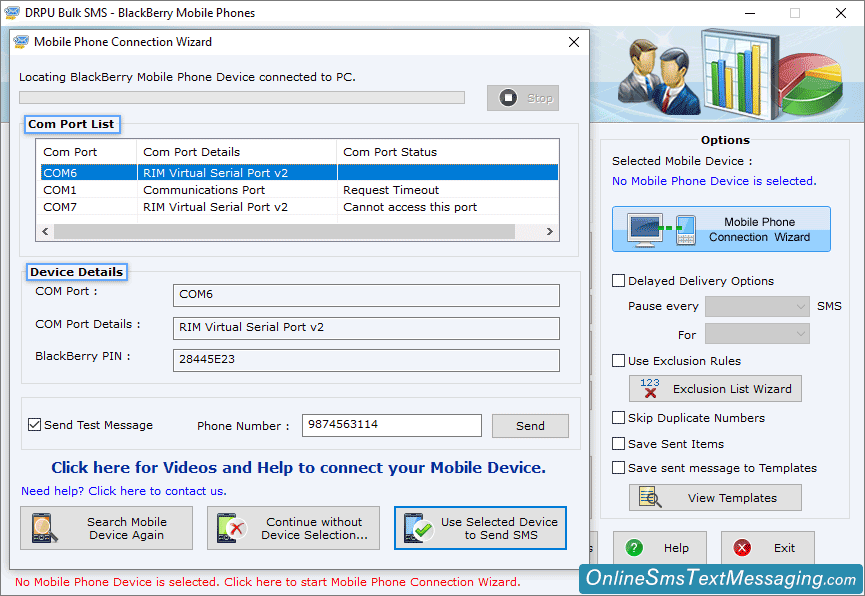Screen dimensions: 865x596
Task: Enable Save sent message to Templates
Action: coord(618,467)
